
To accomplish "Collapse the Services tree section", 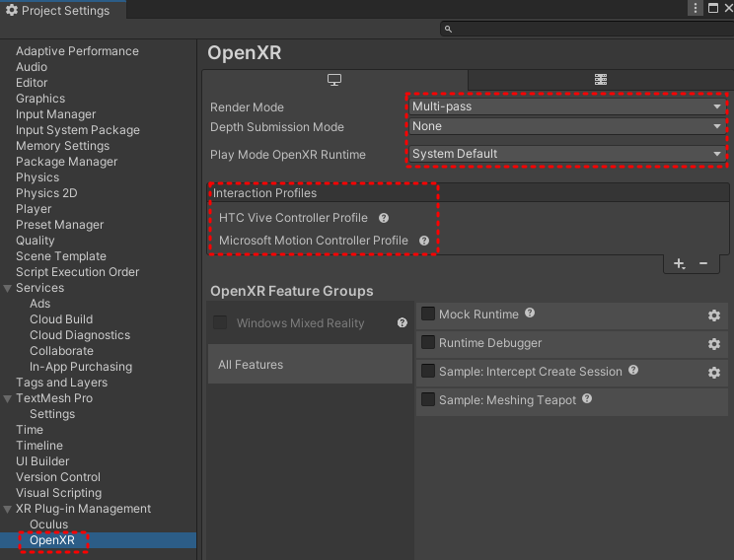I will (x=8, y=288).
